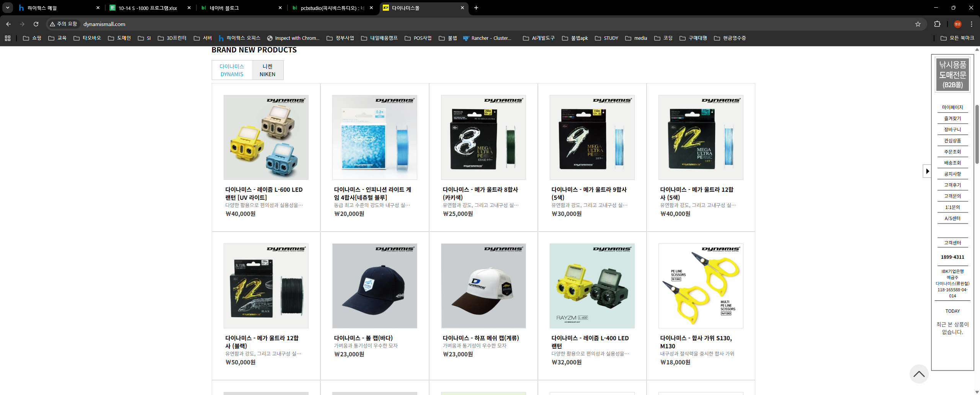Image resolution: width=980 pixels, height=395 pixels.
Task: Click the 메가 울트라 8합사 product thumbnail
Action: click(x=483, y=137)
